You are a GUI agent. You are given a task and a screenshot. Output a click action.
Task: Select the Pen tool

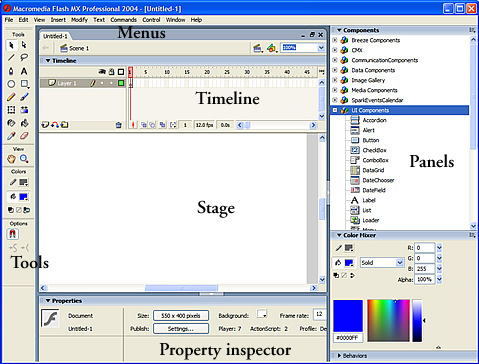[x=11, y=71]
